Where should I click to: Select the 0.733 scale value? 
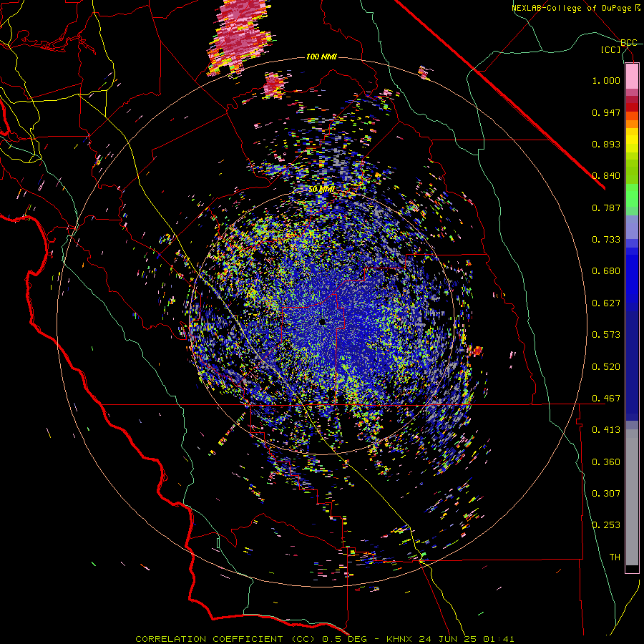pyautogui.click(x=606, y=240)
